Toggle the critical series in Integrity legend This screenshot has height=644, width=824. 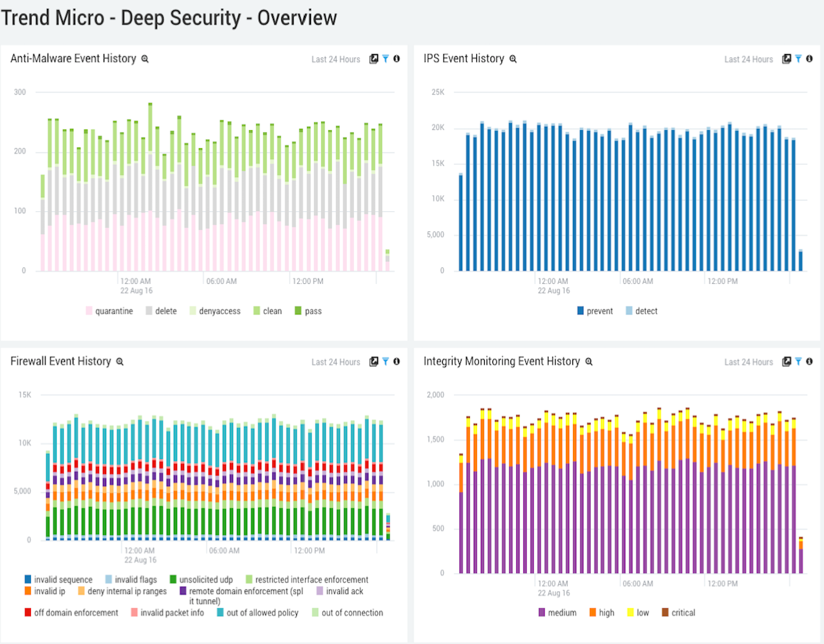click(x=679, y=612)
